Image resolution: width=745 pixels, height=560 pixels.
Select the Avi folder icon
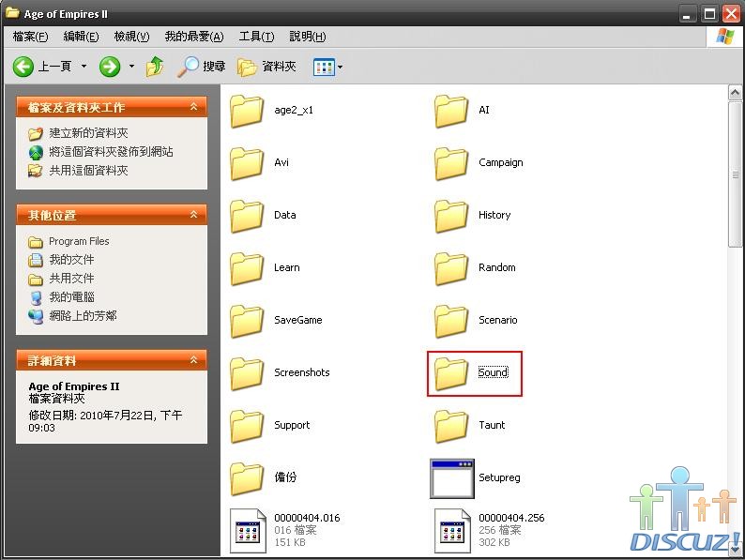point(247,163)
